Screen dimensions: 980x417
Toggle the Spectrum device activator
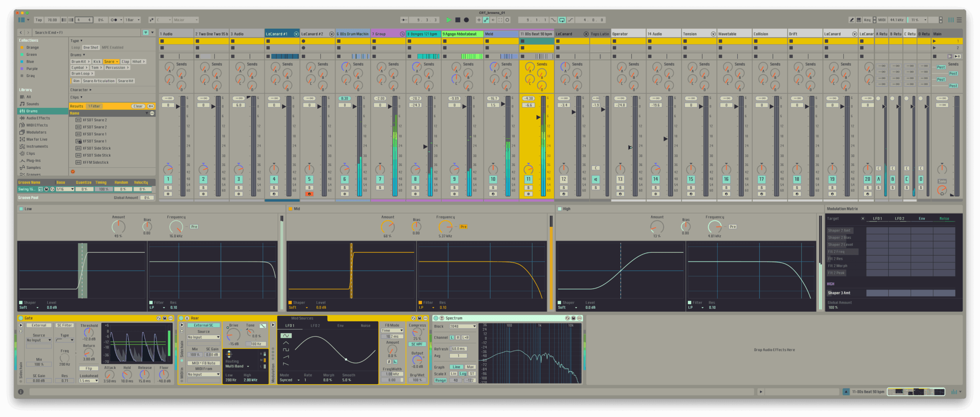pyautogui.click(x=436, y=318)
